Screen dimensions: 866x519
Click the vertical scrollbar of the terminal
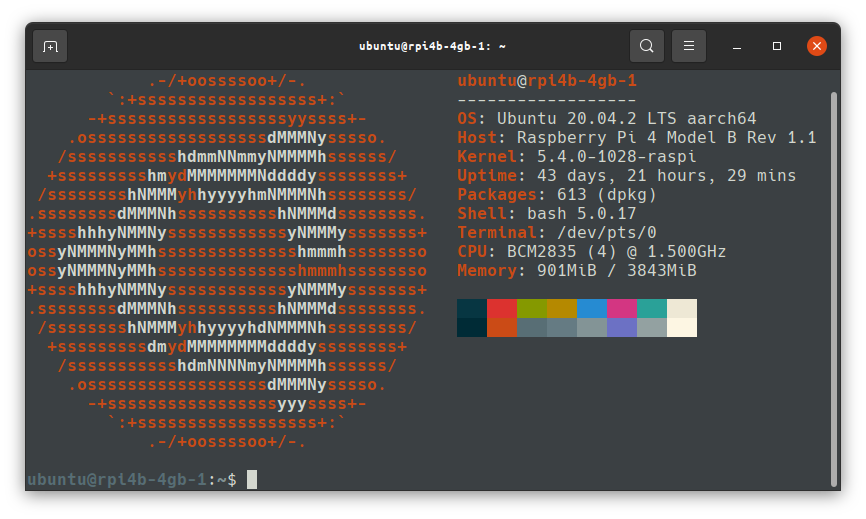[x=833, y=280]
